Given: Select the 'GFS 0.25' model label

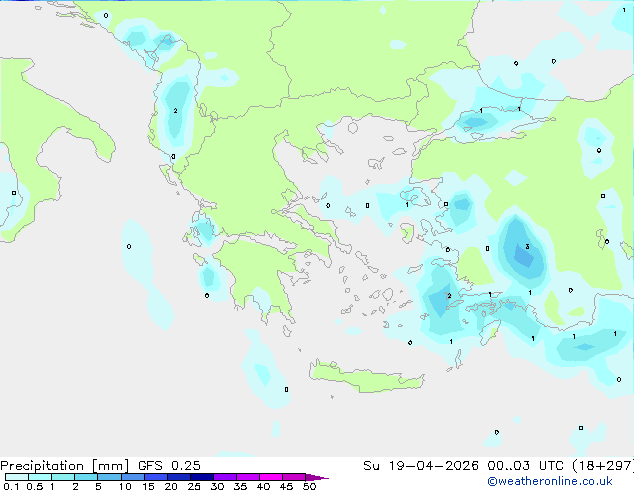Looking at the screenshot, I should pyautogui.click(x=169, y=466).
